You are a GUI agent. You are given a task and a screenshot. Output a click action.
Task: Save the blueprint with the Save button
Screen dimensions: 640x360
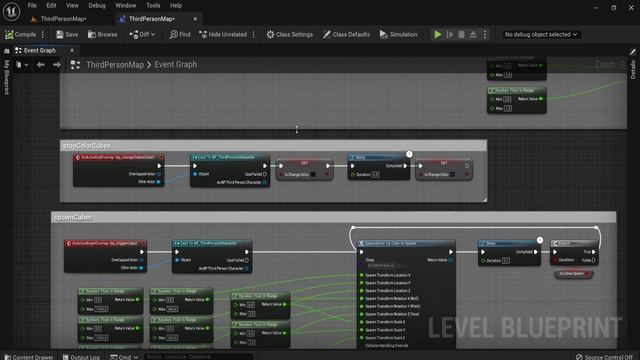(67, 35)
